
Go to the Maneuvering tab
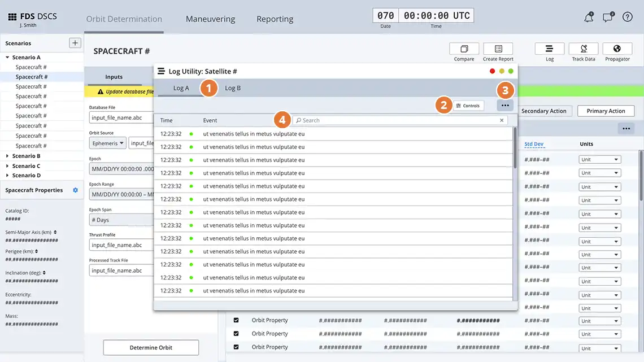pyautogui.click(x=210, y=19)
